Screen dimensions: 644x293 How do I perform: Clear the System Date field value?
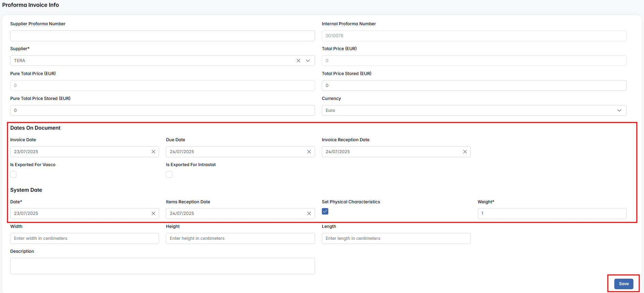pyautogui.click(x=153, y=214)
